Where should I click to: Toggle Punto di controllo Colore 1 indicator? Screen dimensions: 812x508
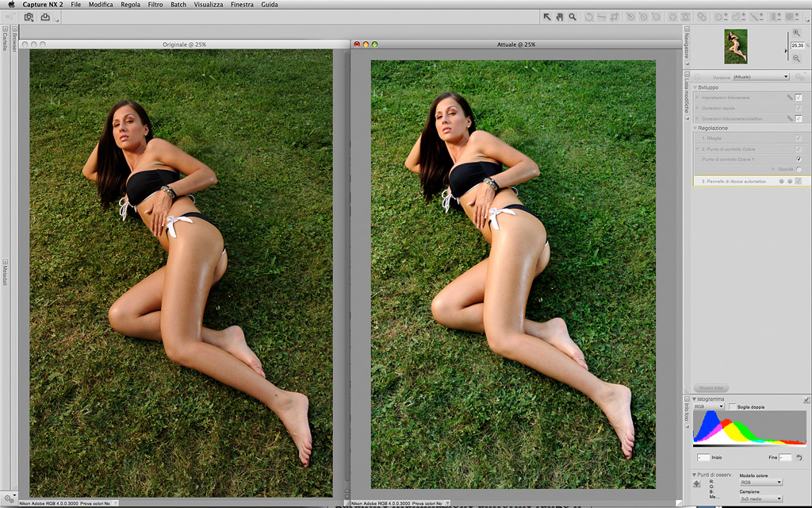point(799,159)
